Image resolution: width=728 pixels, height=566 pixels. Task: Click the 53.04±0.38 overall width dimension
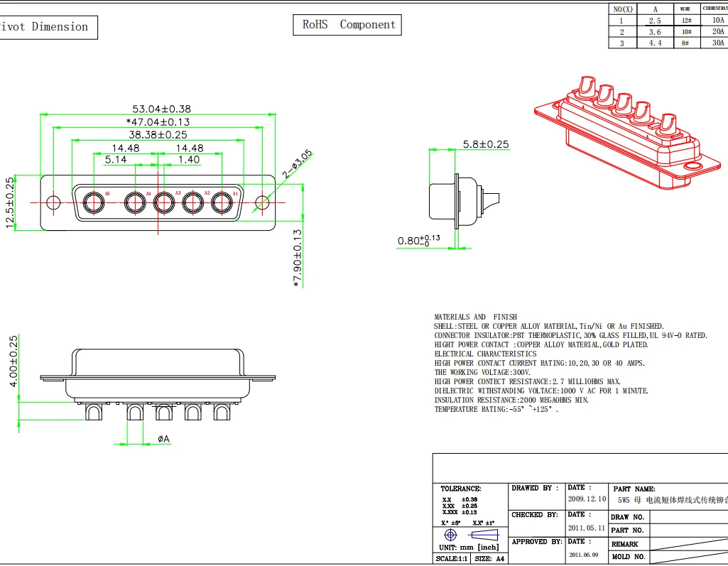(x=161, y=109)
